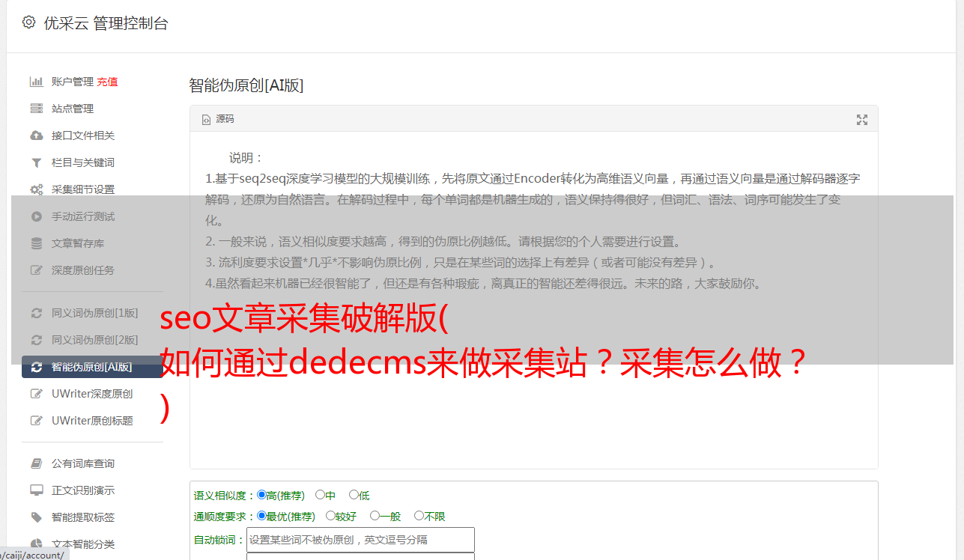
Task: Select the 站点管理 server icon
Action: [36, 109]
